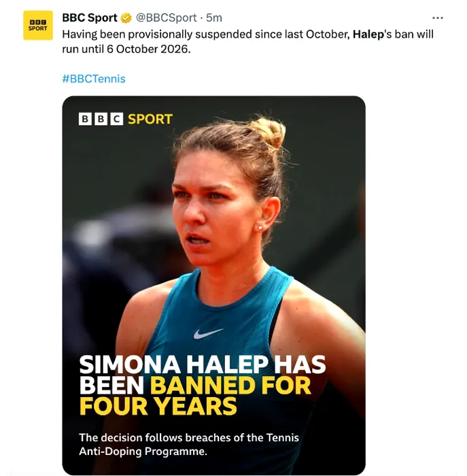Image resolution: width=467 pixels, height=476 pixels.
Task: Click the '6 October 2026' text in tweet
Action: pyautogui.click(x=148, y=49)
